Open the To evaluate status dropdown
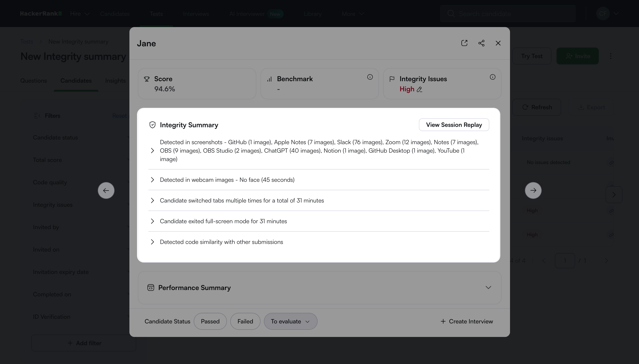 click(291, 321)
